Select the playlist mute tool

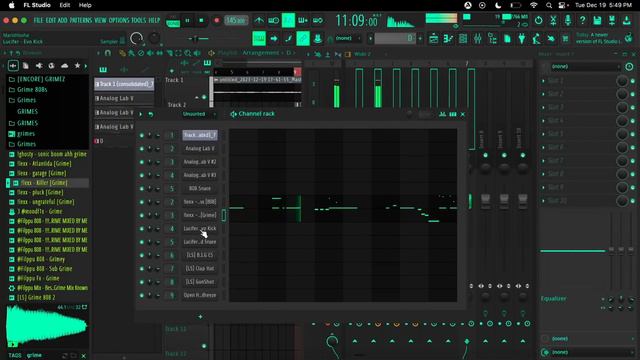tap(150, 53)
